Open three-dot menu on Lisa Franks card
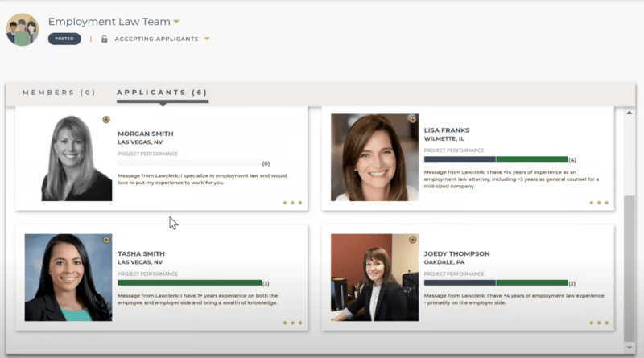644x358 pixels. tap(599, 203)
